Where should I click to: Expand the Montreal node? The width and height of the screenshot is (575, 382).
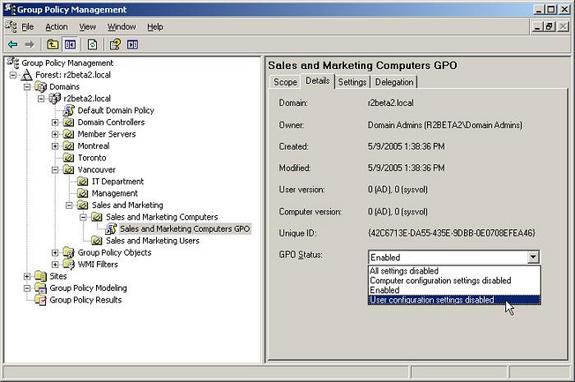[x=55, y=146]
